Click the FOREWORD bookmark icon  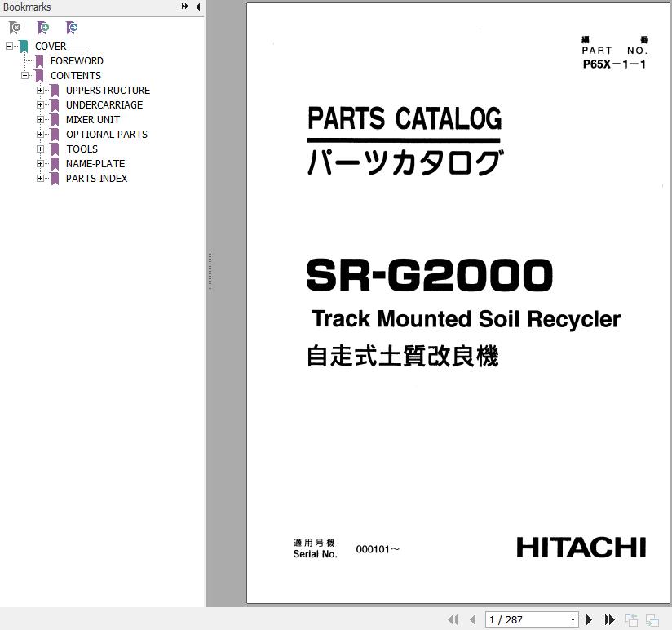(x=39, y=61)
